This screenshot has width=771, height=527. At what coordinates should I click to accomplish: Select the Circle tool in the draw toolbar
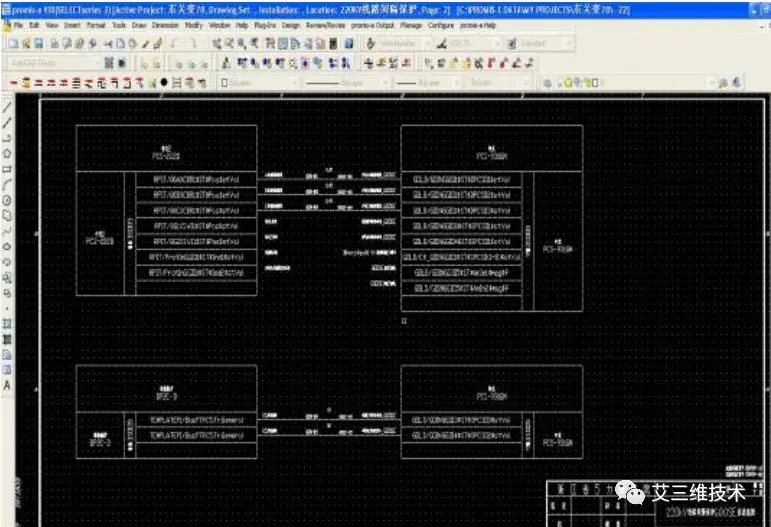[7, 200]
